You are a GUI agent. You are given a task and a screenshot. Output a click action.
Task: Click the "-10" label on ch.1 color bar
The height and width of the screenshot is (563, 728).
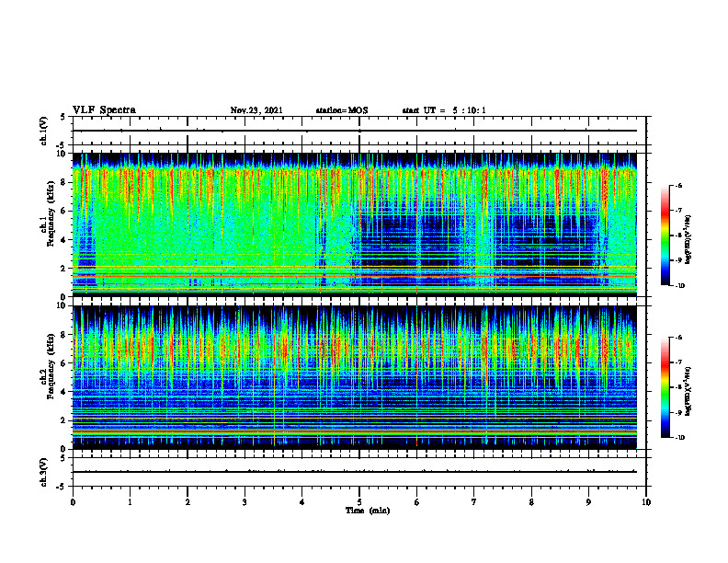point(679,286)
